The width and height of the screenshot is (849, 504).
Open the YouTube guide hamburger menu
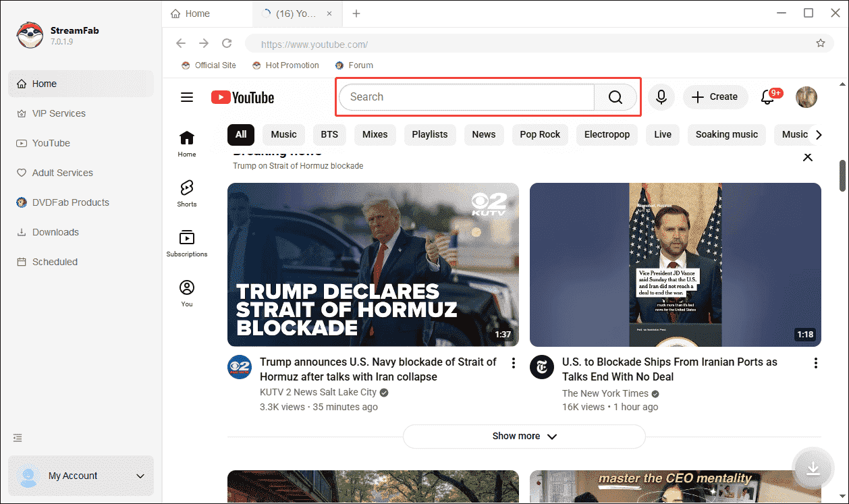(187, 97)
